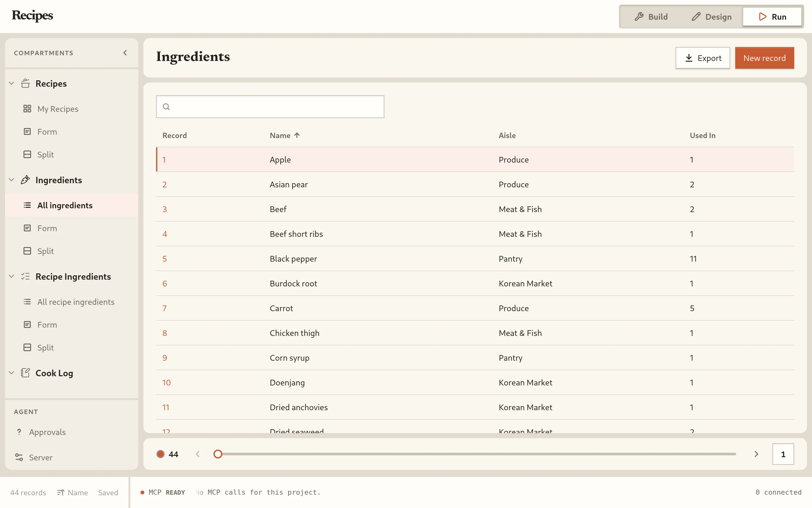The image size is (812, 508).
Task: Create a New record
Action: 764,58
